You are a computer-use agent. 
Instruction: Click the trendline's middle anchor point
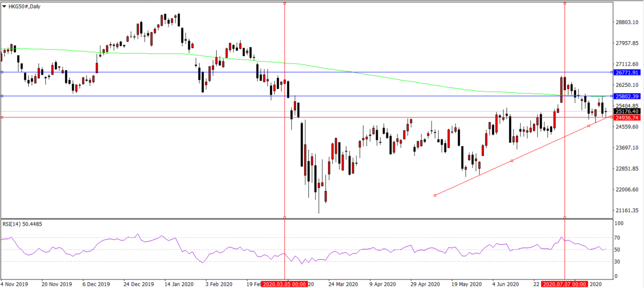coord(512,161)
